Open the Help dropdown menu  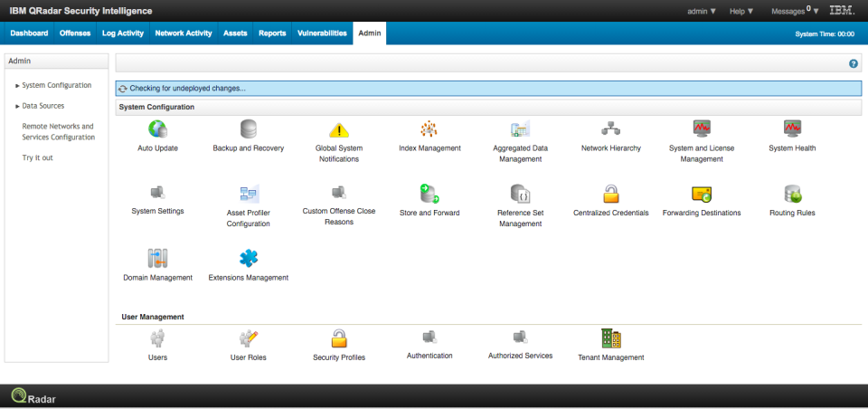[741, 11]
